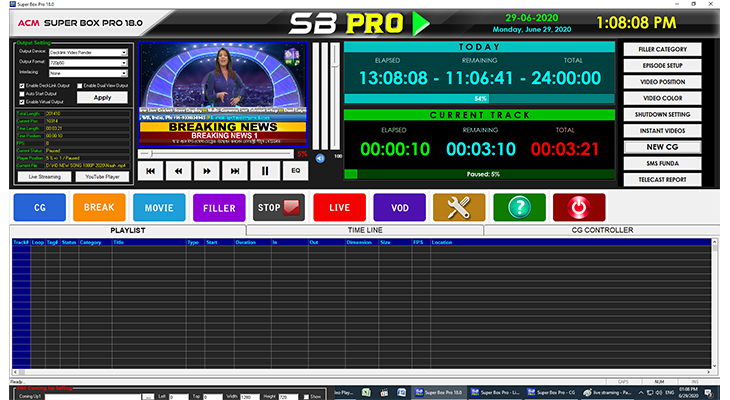This screenshot has height=400, width=730.
Task: Open YouTube Player
Action: [102, 177]
